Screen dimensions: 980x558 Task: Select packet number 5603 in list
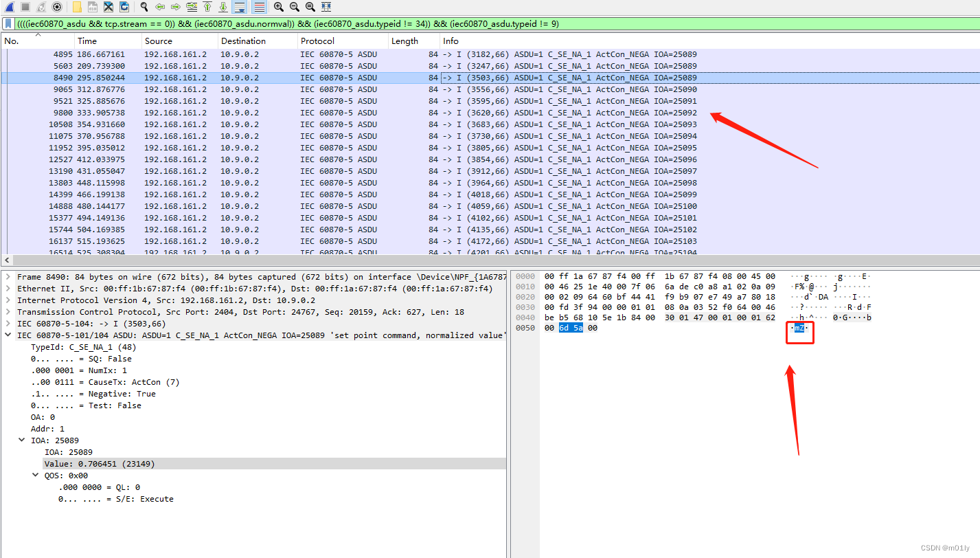point(490,66)
